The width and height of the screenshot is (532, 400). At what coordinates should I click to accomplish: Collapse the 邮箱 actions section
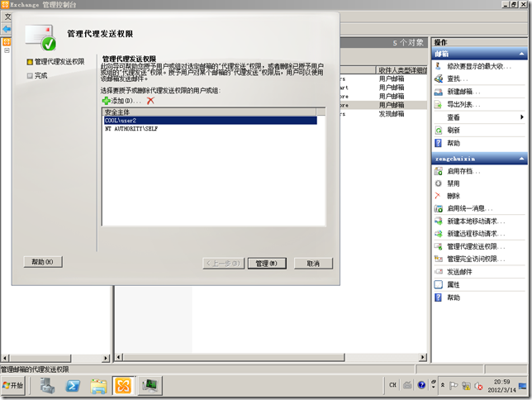coord(521,53)
